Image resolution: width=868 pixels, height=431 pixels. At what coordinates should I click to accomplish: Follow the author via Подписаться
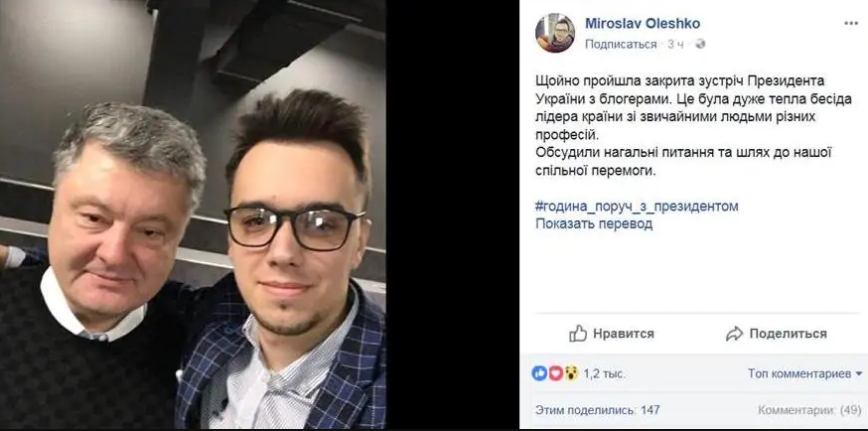tap(621, 45)
